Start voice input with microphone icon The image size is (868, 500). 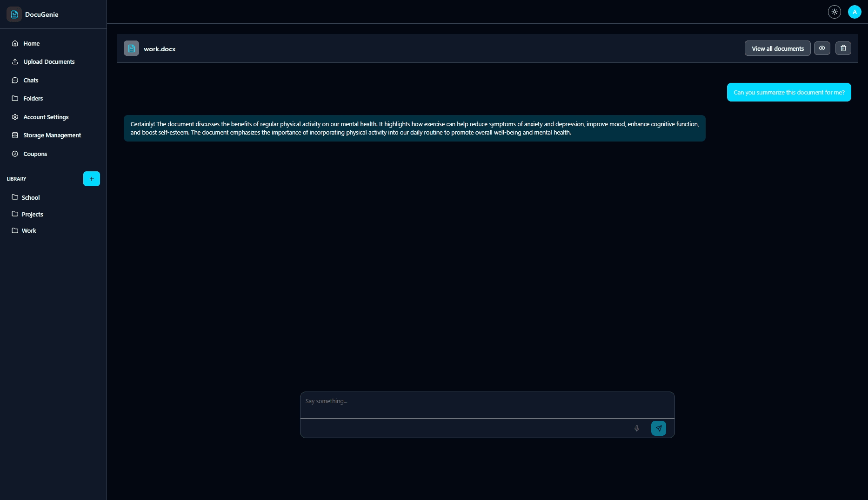point(637,428)
